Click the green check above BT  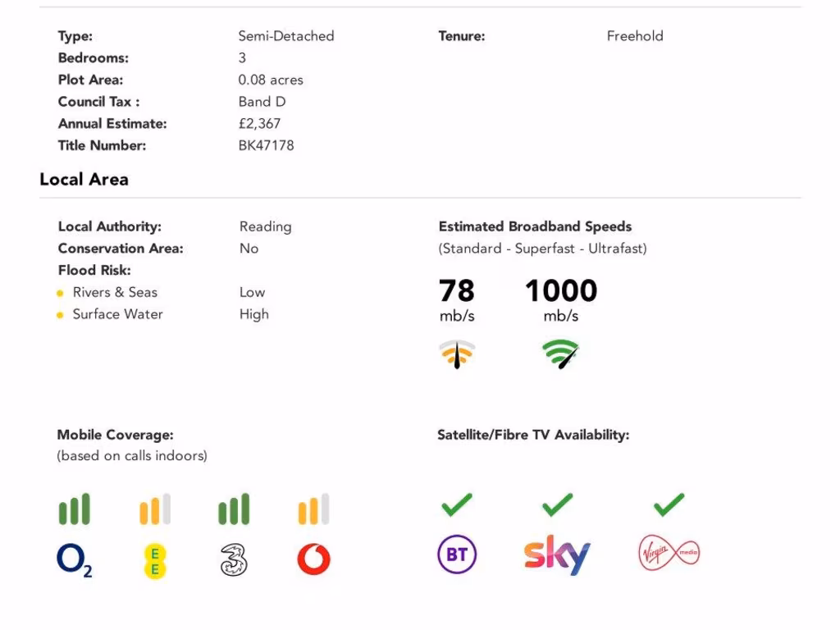pyautogui.click(x=457, y=504)
